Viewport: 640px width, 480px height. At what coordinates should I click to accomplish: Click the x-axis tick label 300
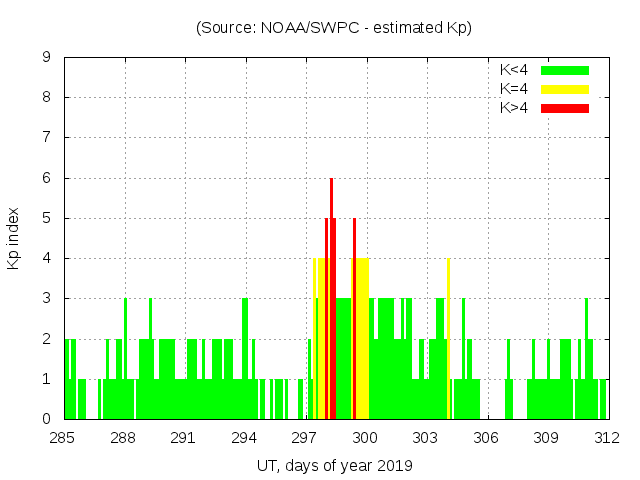tap(365, 438)
